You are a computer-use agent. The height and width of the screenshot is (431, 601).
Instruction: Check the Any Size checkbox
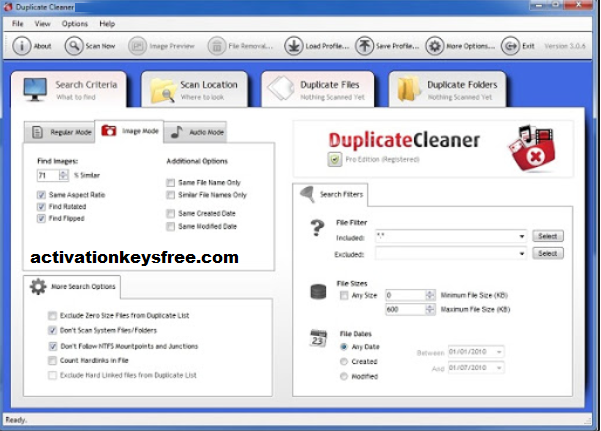tap(344, 295)
